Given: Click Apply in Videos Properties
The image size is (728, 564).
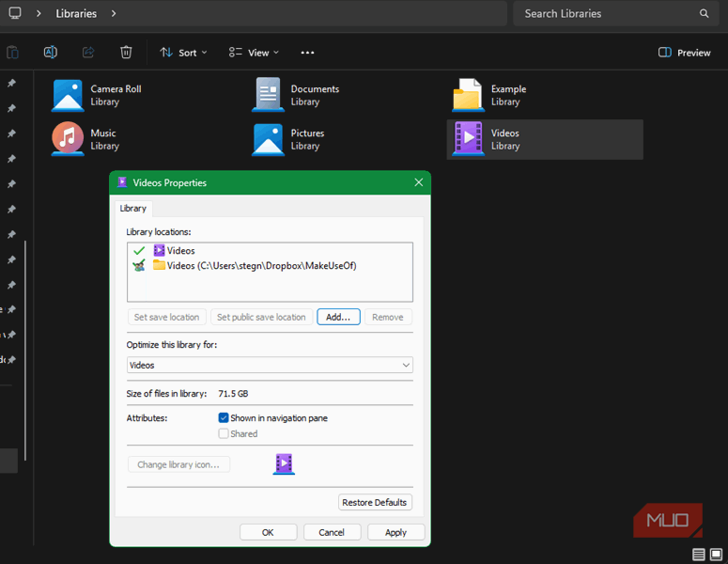Looking at the screenshot, I should [x=395, y=532].
